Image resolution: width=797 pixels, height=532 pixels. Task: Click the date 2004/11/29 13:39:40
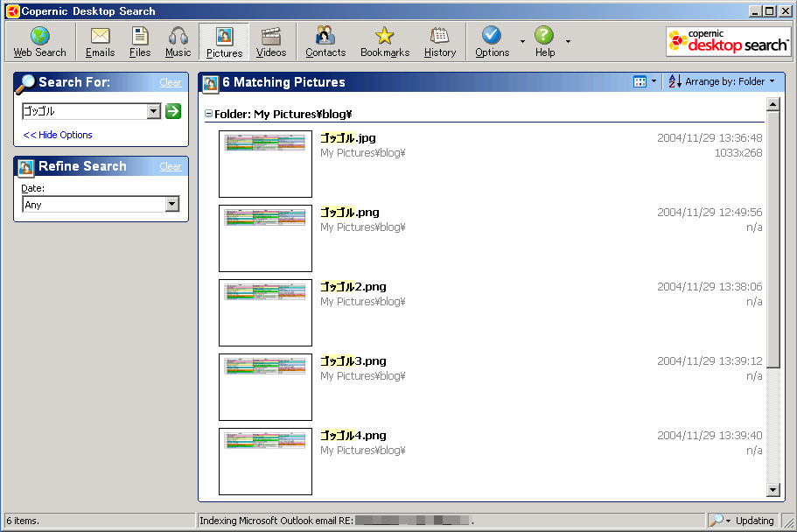[x=710, y=435]
